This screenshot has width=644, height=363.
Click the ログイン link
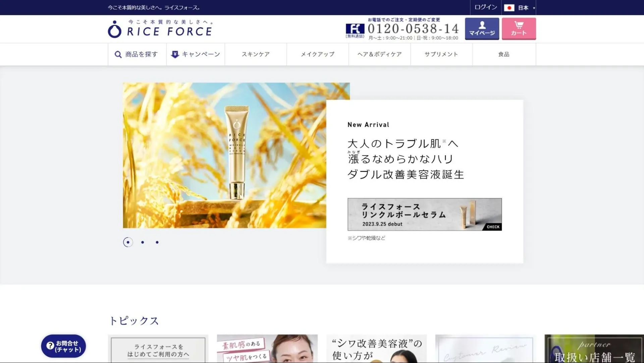tap(485, 7)
